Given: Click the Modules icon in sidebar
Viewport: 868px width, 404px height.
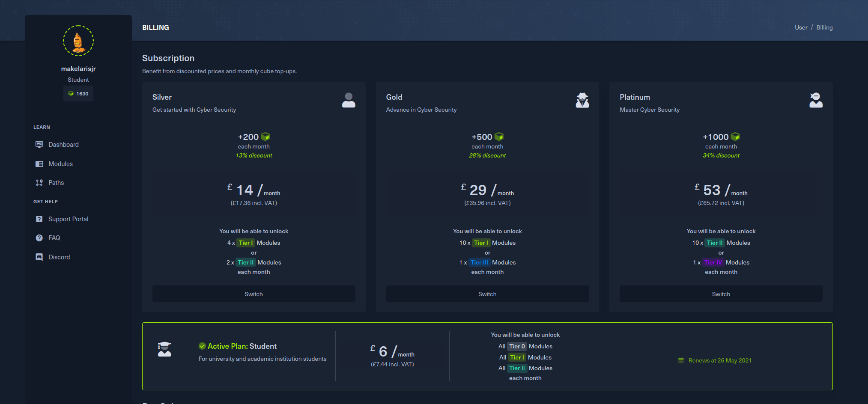Looking at the screenshot, I should (x=39, y=164).
